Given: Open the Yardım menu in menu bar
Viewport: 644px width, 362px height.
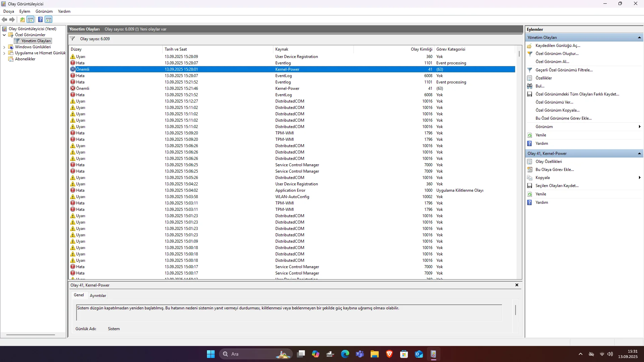Looking at the screenshot, I should (64, 11).
